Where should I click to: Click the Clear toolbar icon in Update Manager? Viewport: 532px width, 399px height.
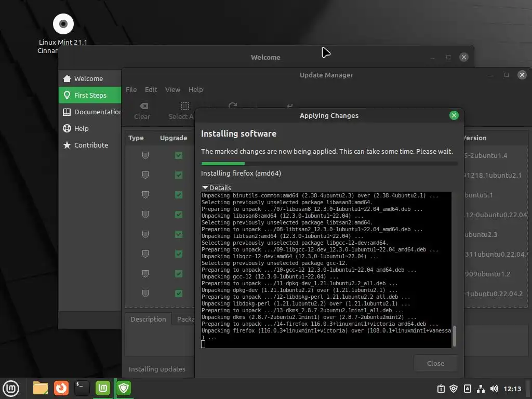(x=144, y=106)
